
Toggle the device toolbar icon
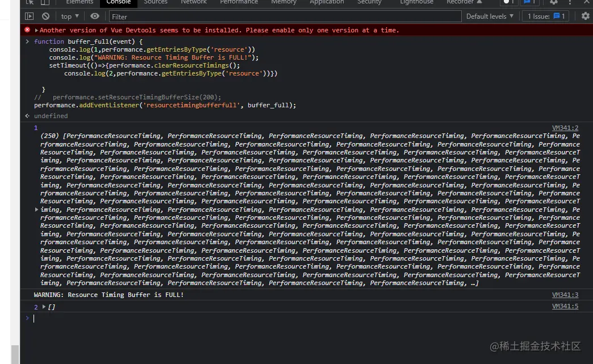tap(45, 2)
